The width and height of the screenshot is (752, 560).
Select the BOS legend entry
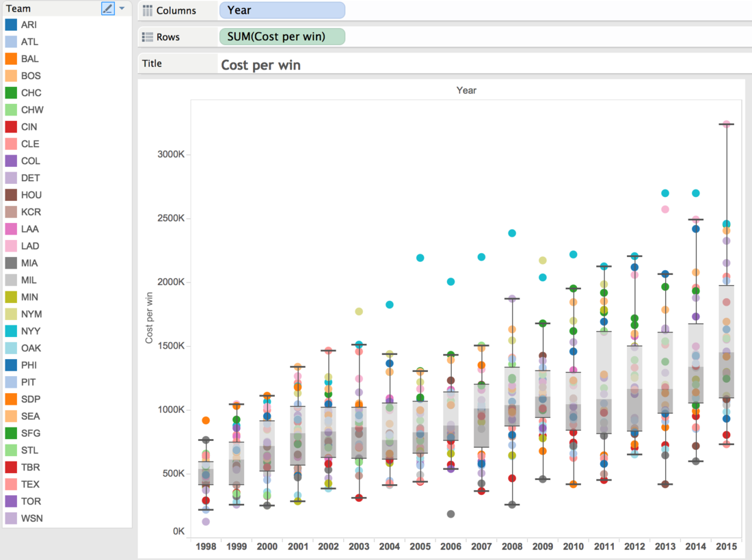[x=31, y=76]
